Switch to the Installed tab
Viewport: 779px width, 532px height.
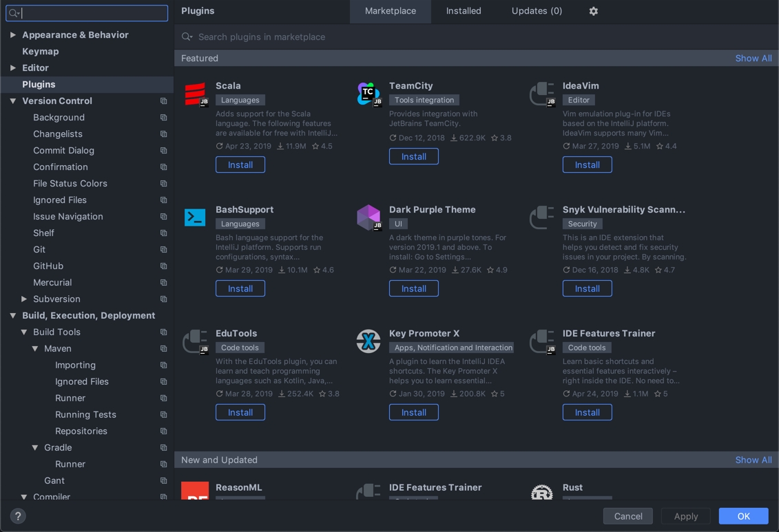click(x=463, y=11)
